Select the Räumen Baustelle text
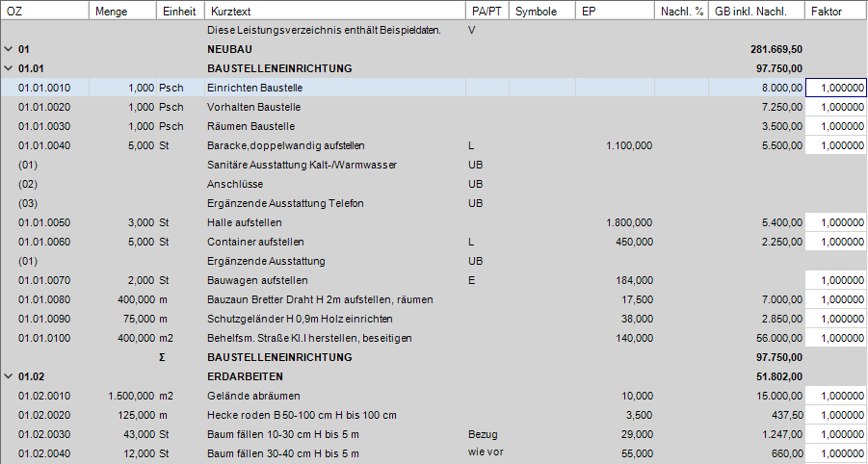The width and height of the screenshot is (868, 464). (250, 127)
